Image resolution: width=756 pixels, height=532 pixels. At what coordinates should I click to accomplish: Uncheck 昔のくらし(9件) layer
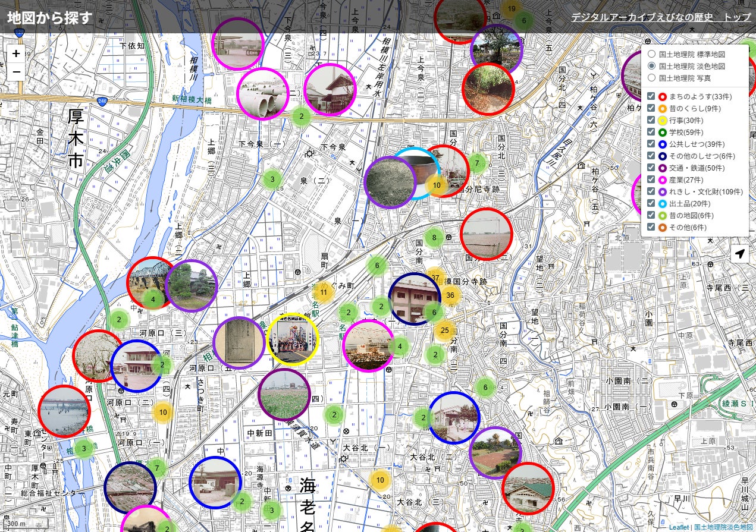pos(651,108)
